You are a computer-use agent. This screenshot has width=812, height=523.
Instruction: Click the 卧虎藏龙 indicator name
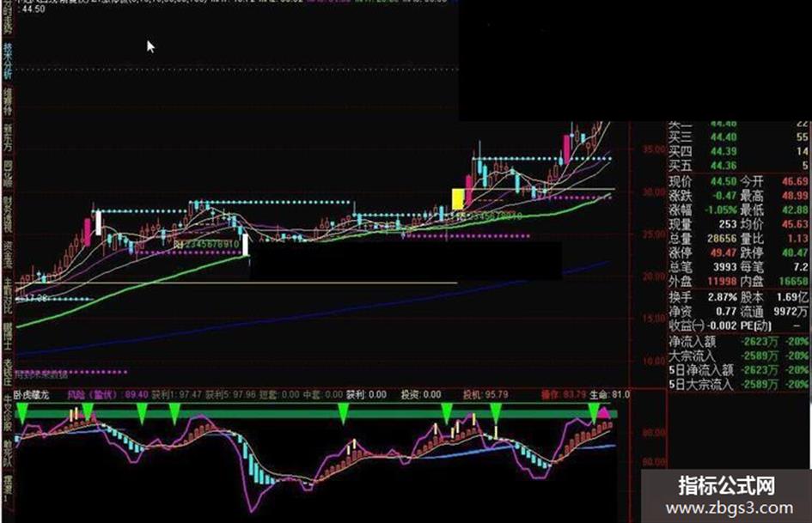[32, 395]
